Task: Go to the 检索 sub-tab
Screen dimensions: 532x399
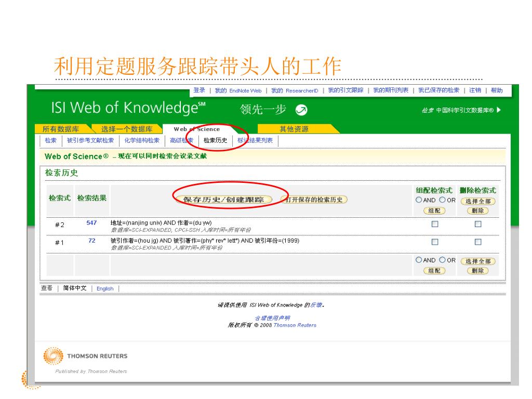Action: pos(50,140)
